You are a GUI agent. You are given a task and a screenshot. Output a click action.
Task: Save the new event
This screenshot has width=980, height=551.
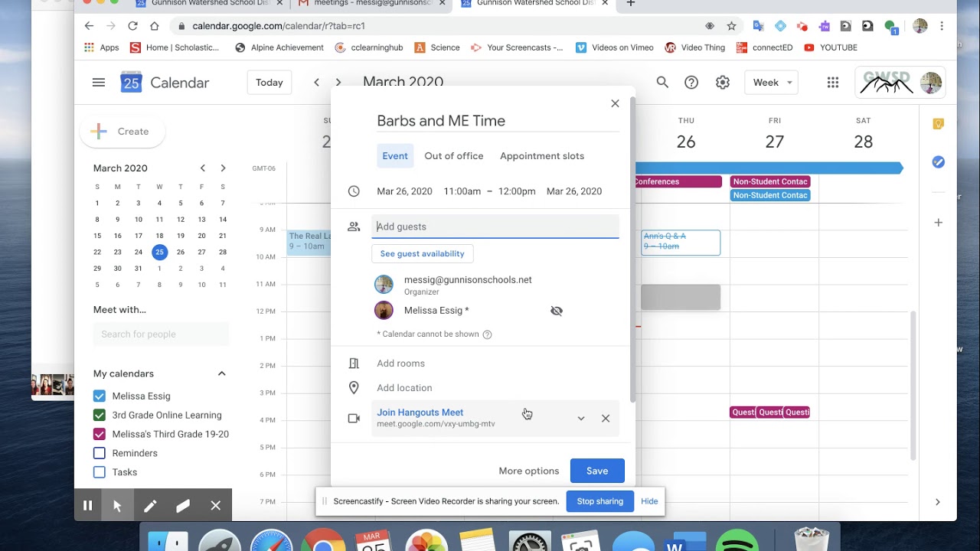[597, 471]
